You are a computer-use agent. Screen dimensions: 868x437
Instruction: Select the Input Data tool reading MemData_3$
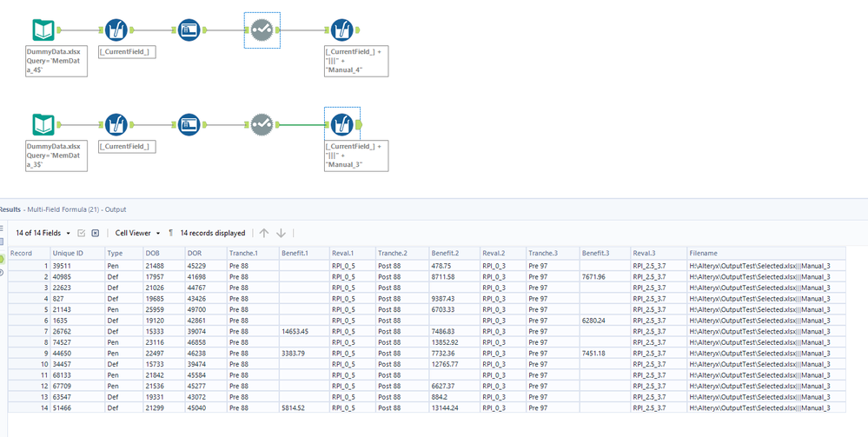coord(43,124)
